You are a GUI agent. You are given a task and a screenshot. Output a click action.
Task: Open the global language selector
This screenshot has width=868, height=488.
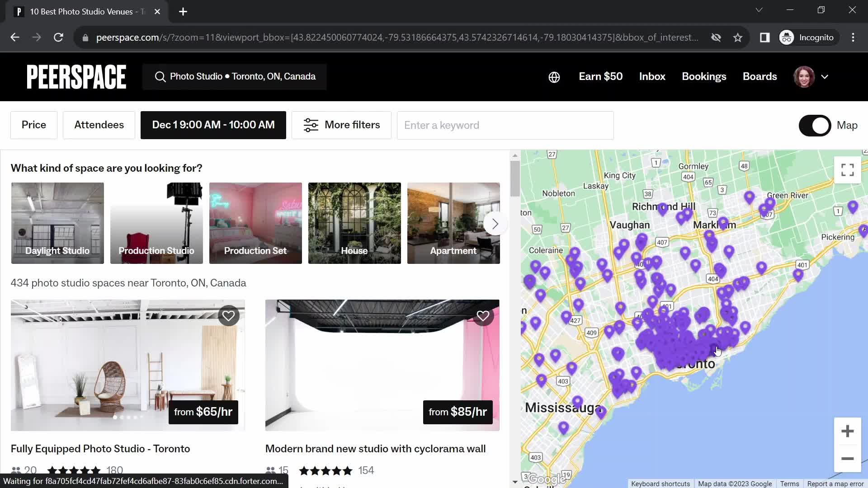(553, 76)
